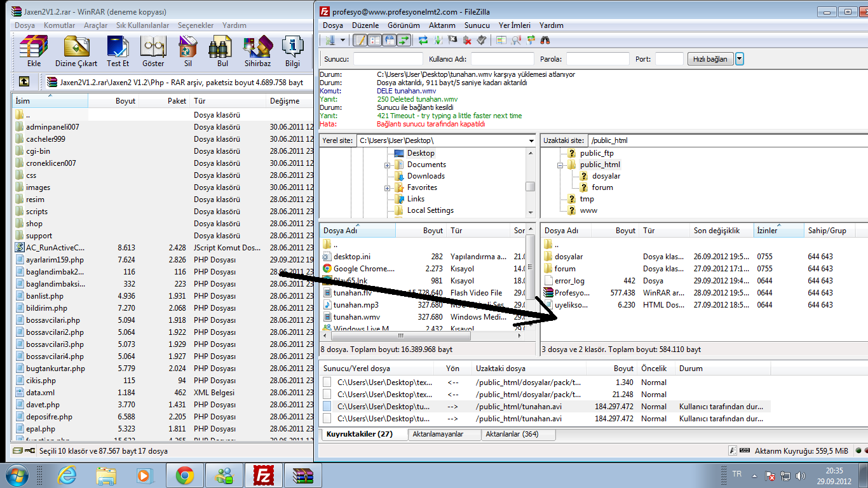Select the forum folder in remote tree

[602, 187]
